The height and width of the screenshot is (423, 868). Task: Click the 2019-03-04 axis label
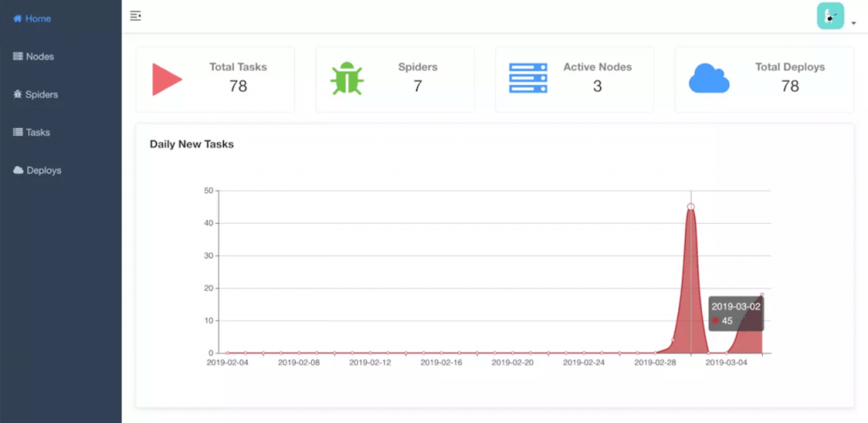[726, 363]
